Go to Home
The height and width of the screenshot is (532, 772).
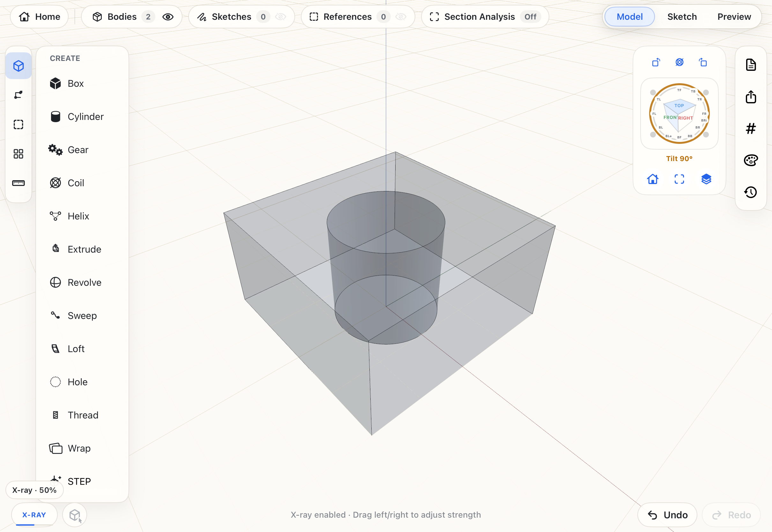click(39, 17)
